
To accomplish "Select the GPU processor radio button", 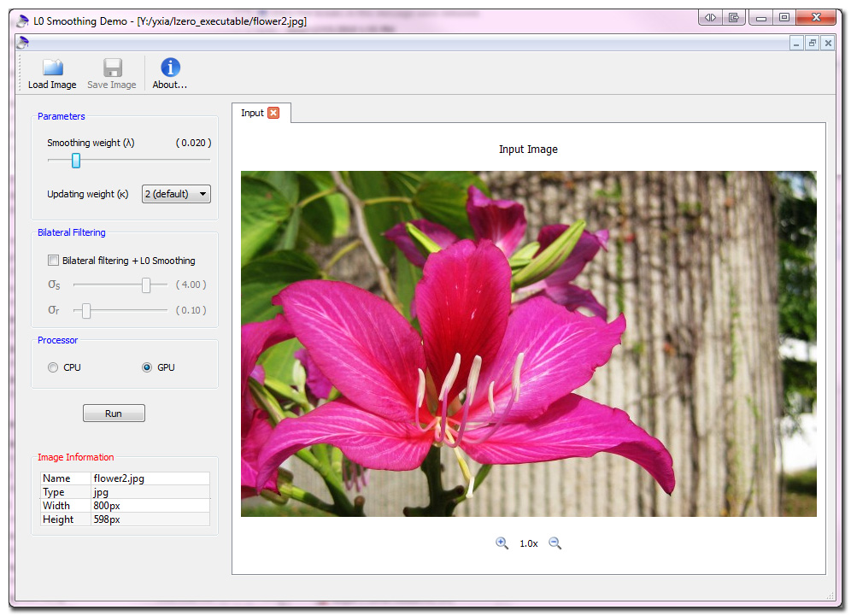I will pos(147,367).
